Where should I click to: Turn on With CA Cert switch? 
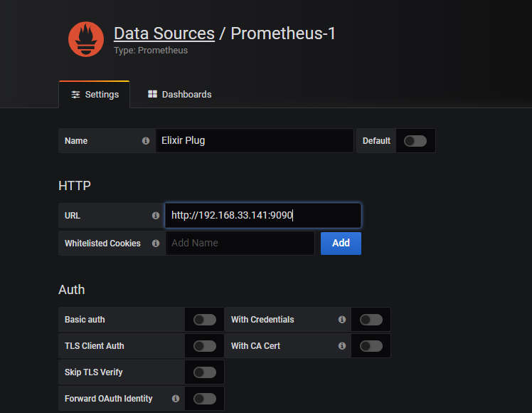point(371,346)
